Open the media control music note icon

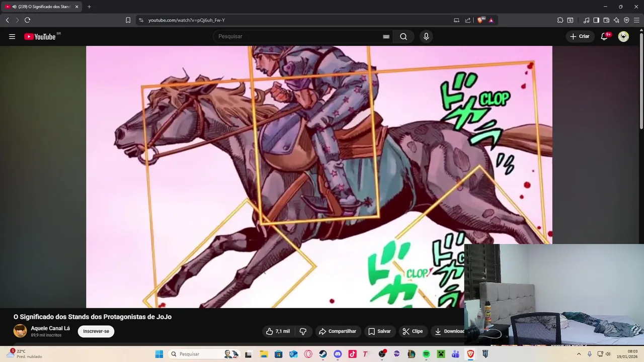586,20
